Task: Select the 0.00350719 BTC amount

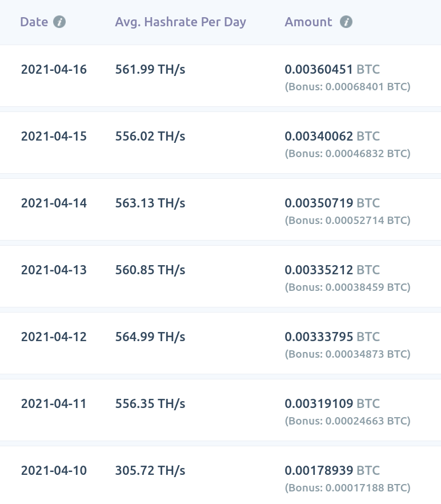Action: [332, 203]
